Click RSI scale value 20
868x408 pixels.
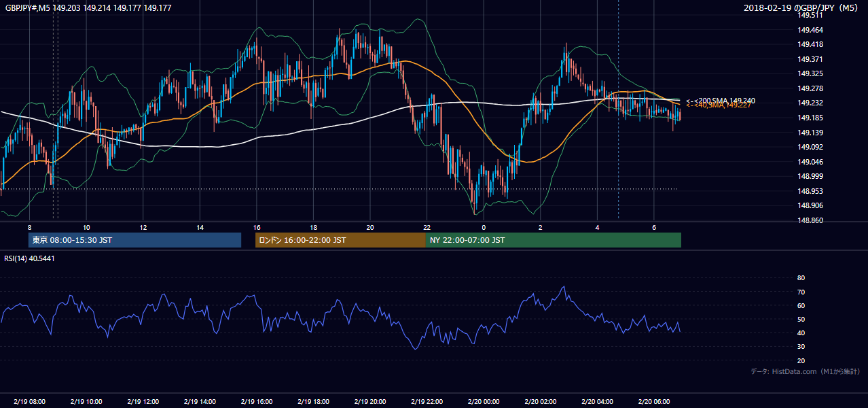point(801,360)
